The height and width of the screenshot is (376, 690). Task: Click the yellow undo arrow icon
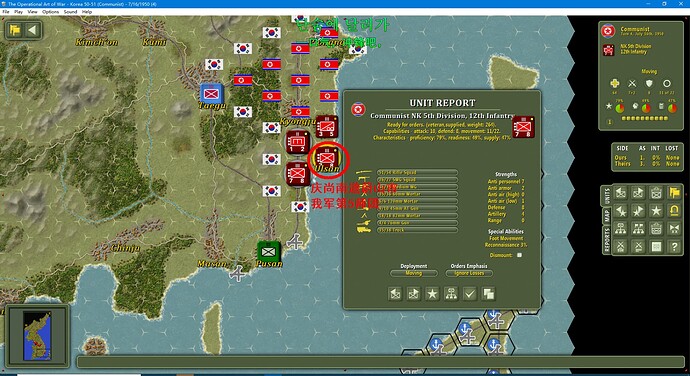pyautogui.click(x=674, y=210)
